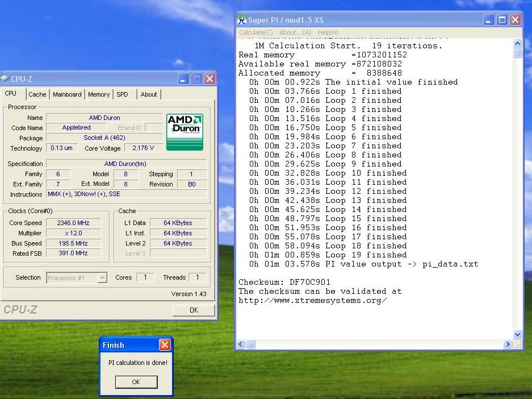Minimize the CPU-Z window
Viewport: 532px width, 399px height.
[182, 79]
